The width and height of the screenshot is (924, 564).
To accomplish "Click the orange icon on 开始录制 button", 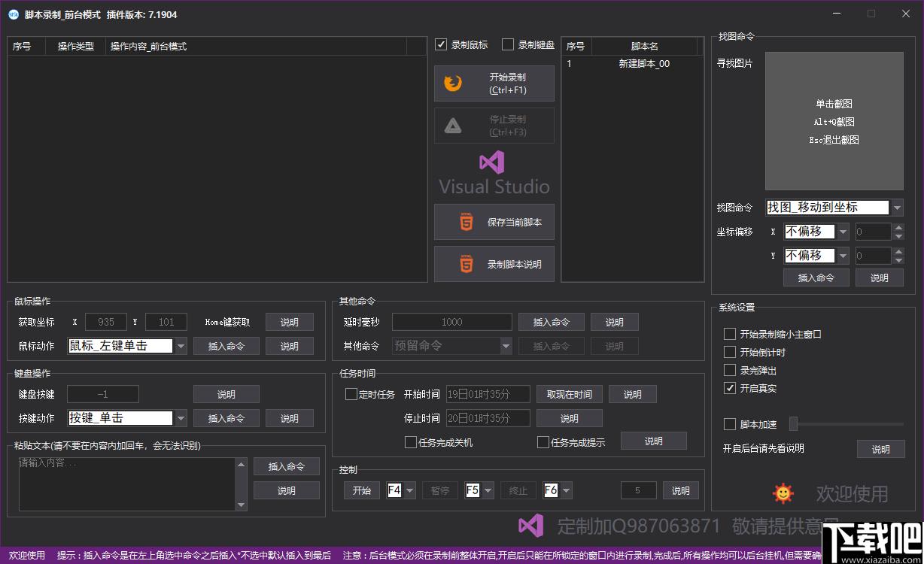I will (x=453, y=83).
